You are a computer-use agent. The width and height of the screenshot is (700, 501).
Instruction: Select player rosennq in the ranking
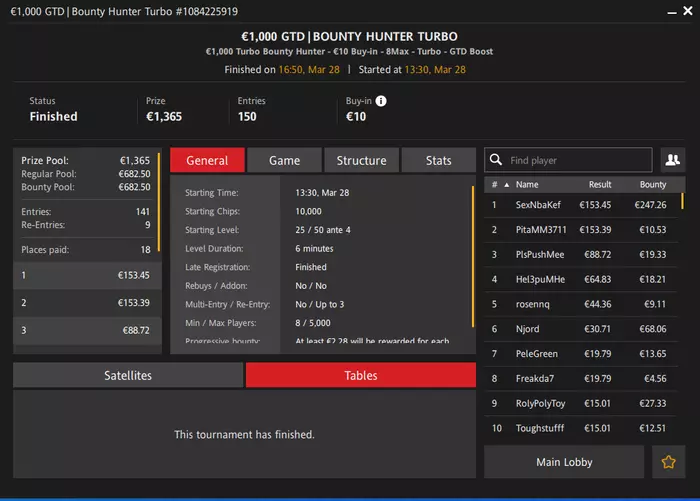coord(581,304)
